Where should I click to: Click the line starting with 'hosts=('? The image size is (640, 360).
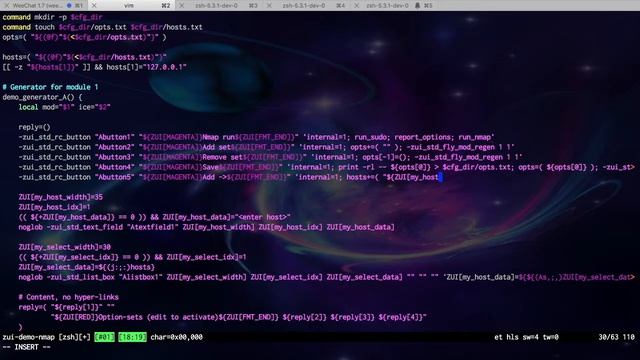84,57
